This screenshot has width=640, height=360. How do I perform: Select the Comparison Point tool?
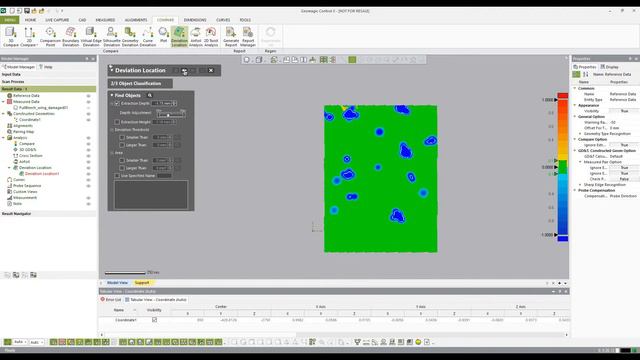pyautogui.click(x=50, y=37)
